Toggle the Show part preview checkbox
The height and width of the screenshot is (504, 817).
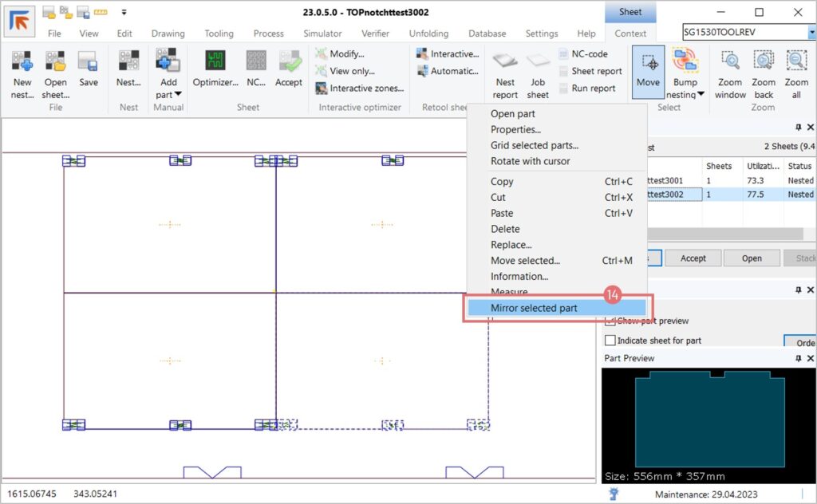tap(610, 321)
